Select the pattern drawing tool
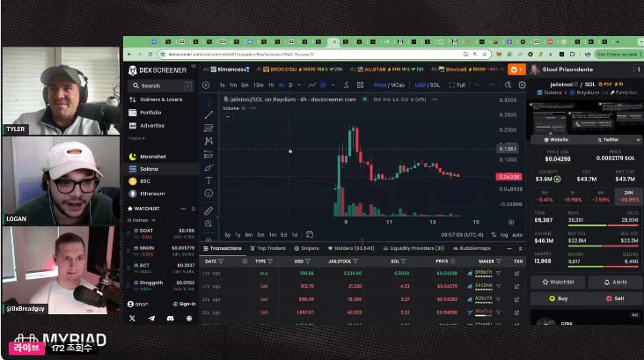The image size is (644, 360). (209, 141)
